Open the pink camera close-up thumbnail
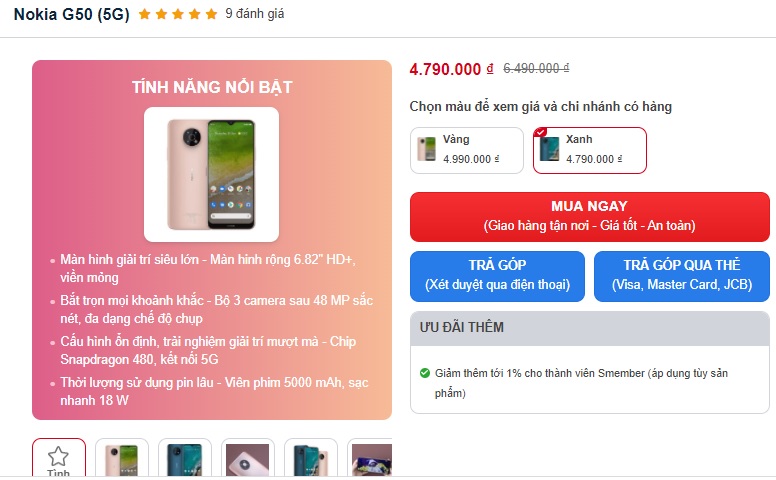This screenshot has height=480, width=776. coord(248,459)
